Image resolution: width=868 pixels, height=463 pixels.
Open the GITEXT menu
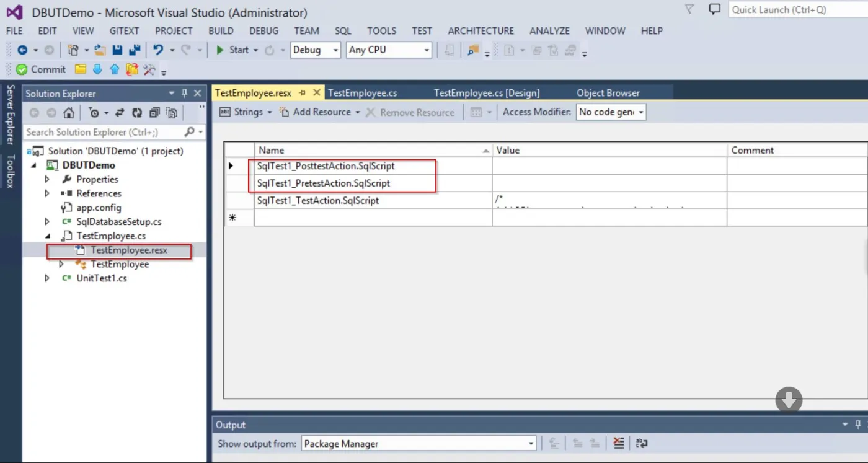(x=124, y=31)
